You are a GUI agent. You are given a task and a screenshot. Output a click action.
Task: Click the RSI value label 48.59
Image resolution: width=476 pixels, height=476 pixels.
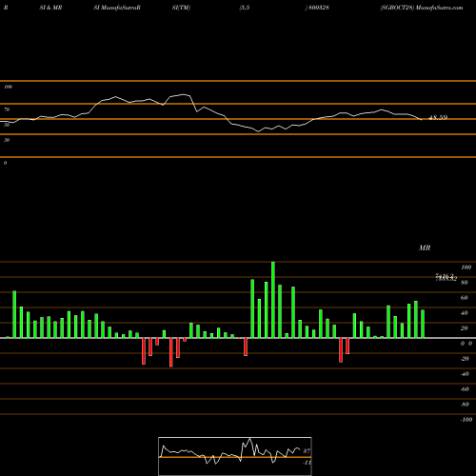pos(438,117)
